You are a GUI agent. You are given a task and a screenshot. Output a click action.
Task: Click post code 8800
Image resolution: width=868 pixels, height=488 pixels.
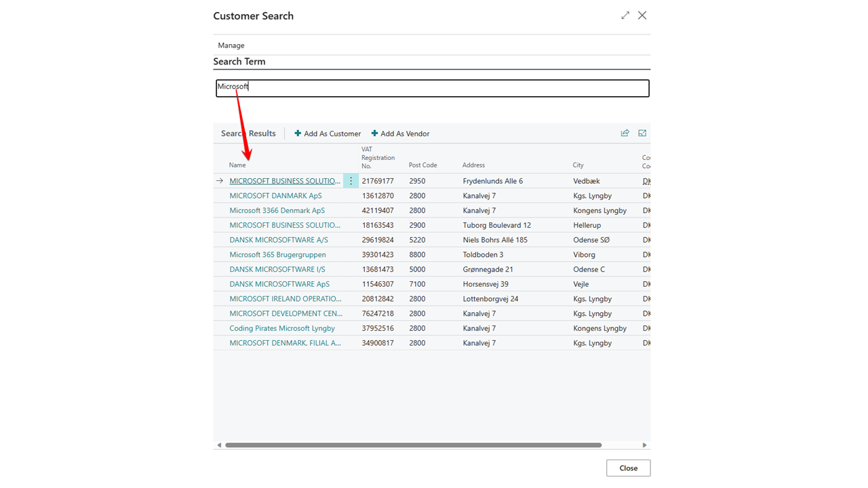pyautogui.click(x=417, y=255)
